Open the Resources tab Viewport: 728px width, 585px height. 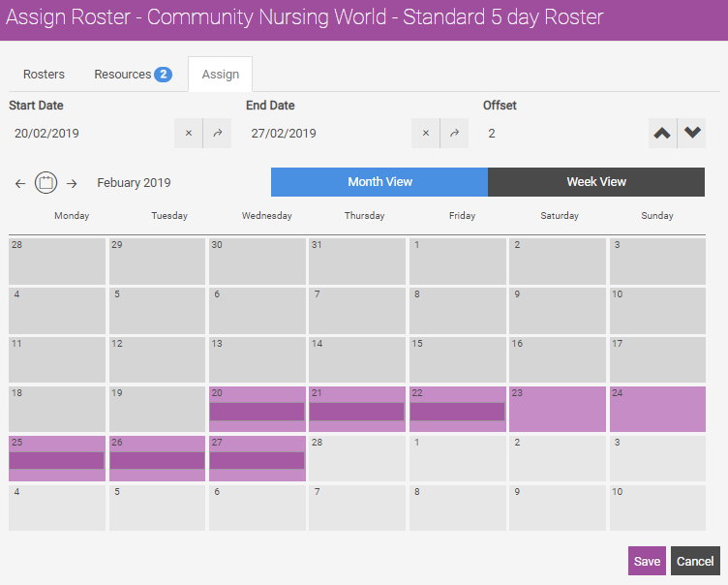click(x=134, y=75)
